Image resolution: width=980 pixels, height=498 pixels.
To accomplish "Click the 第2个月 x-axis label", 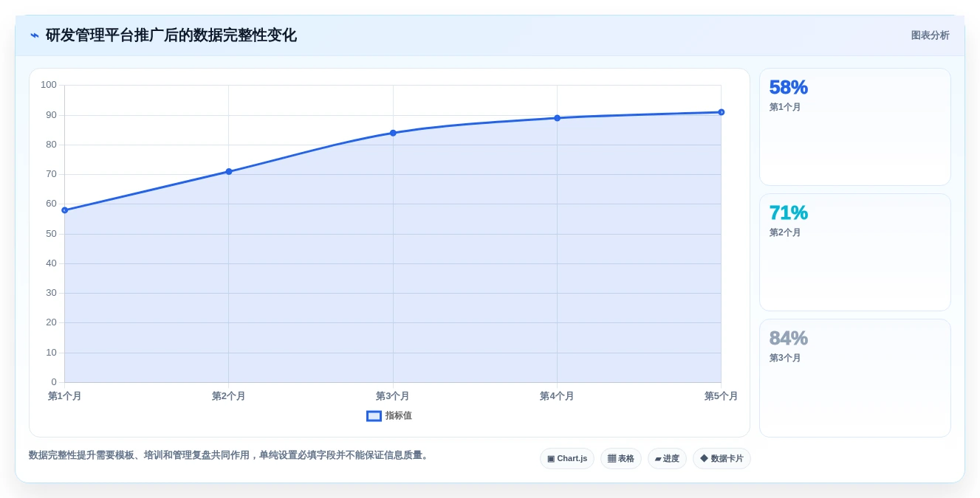I will pos(229,396).
